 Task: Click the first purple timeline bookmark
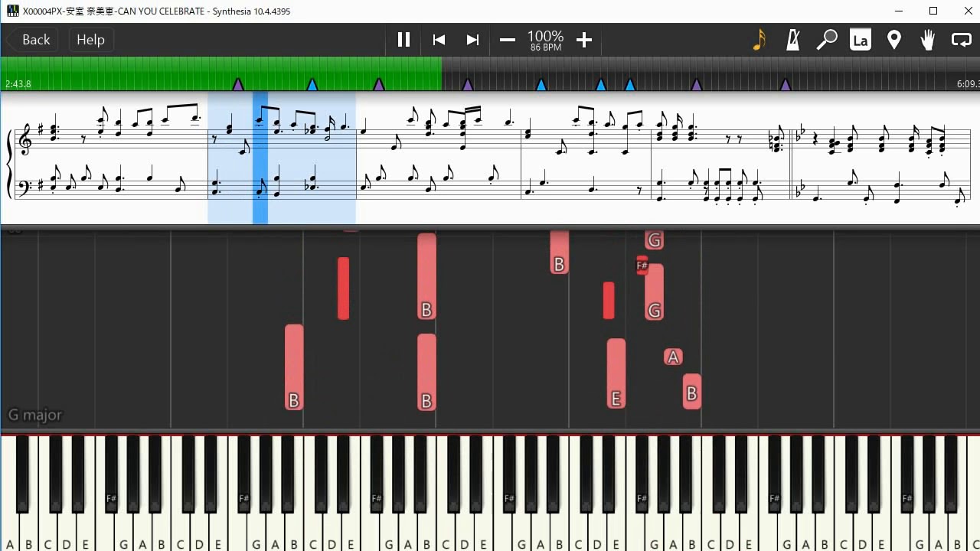pos(237,84)
